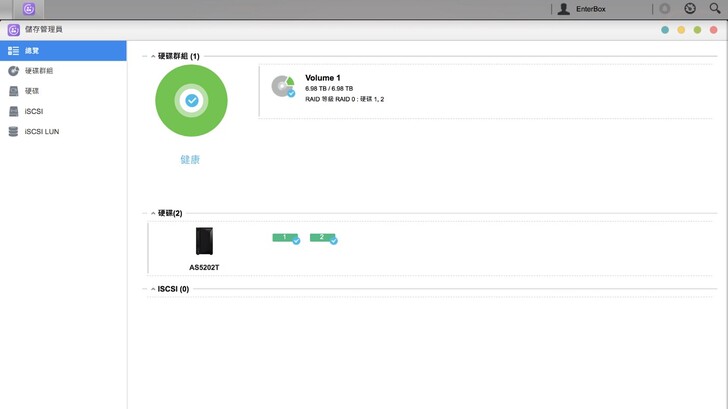Screen dimensions: 728x409
Task: Close the Storage Manager window via red dot
Action: [x=714, y=30]
